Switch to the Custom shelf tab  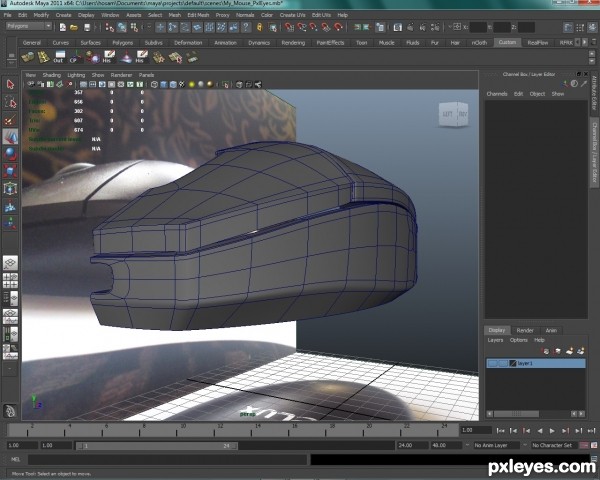(x=507, y=42)
